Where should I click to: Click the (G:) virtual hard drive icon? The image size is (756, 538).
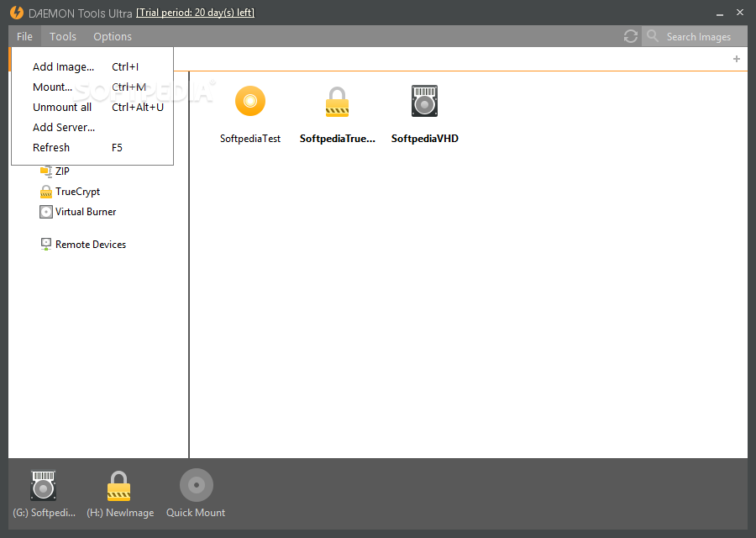coord(44,485)
